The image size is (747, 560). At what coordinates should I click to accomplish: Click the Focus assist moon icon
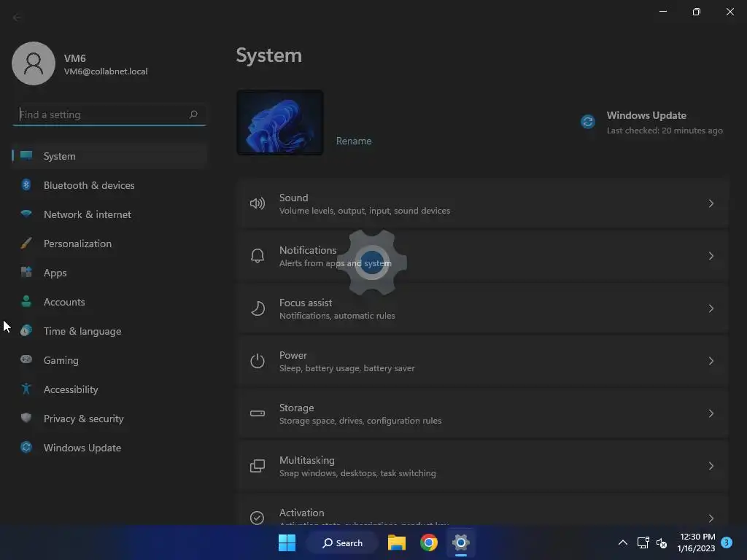(258, 308)
